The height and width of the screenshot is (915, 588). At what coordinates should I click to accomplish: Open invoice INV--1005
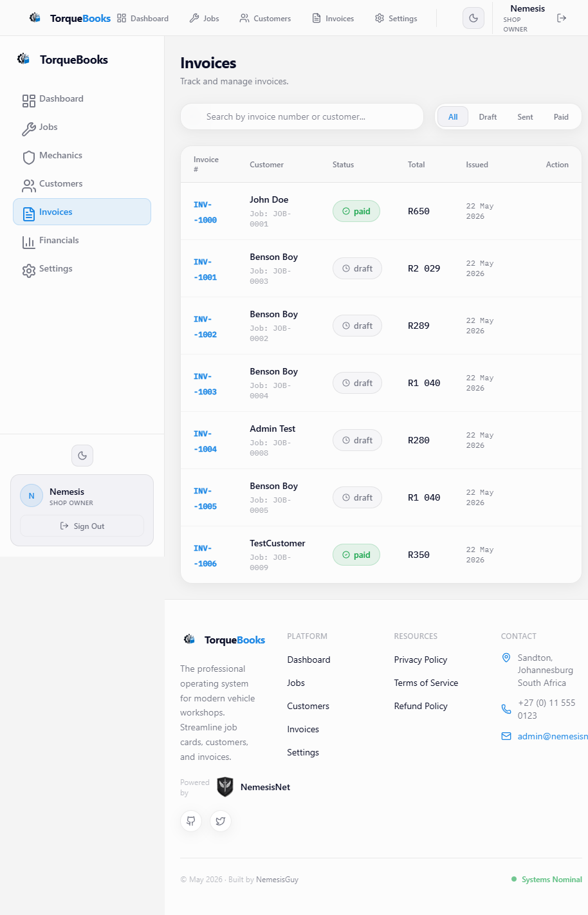[205, 499]
